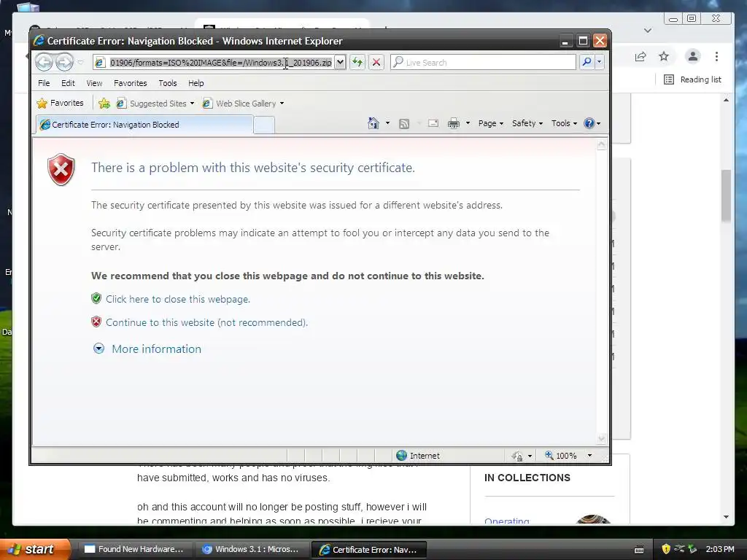Open the Windows Start button
Image resolution: width=747 pixels, height=560 pixels.
34,549
